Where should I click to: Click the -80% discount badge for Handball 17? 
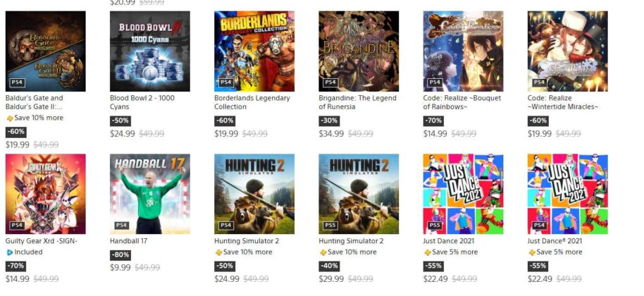120,255
